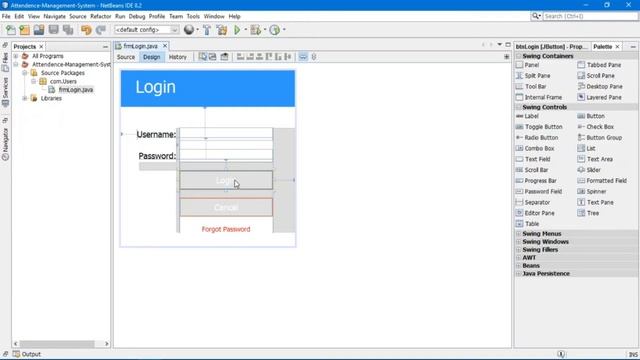
Task: Toggle Connection Mode icon in designer toolbar
Action: (x=213, y=57)
